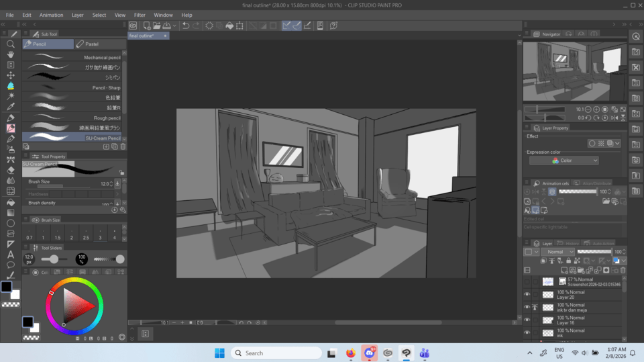Open the Save options dropdown arrow

tap(174, 26)
